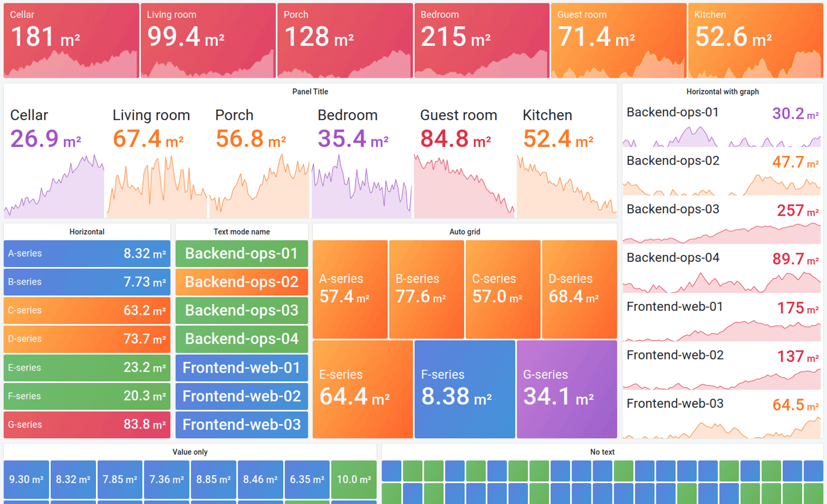827x504 pixels.
Task: Select the A-series row in Horizontal panel
Action: [87, 254]
